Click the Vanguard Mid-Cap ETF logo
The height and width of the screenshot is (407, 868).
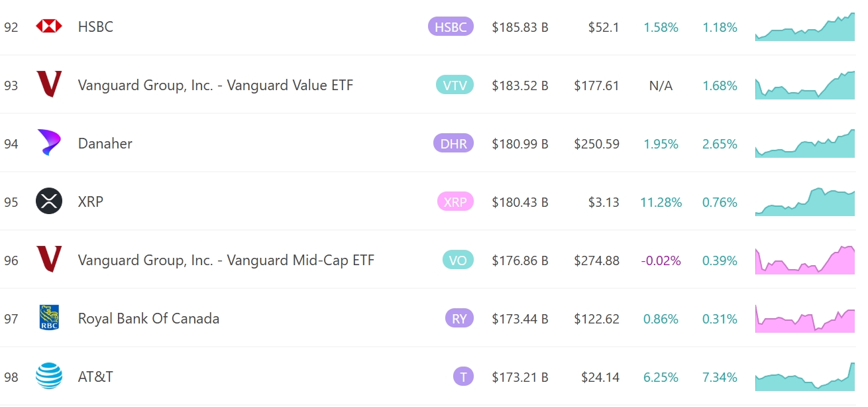point(49,259)
